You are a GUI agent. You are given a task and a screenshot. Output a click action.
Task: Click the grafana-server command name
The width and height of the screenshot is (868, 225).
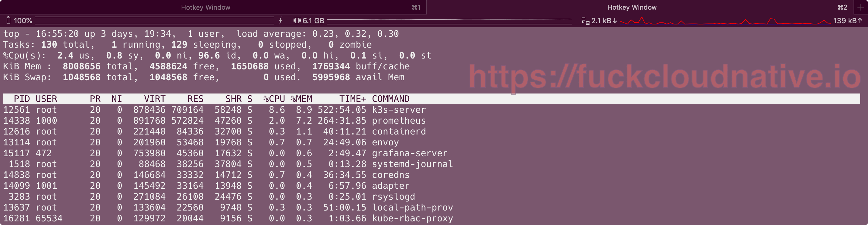(x=409, y=153)
